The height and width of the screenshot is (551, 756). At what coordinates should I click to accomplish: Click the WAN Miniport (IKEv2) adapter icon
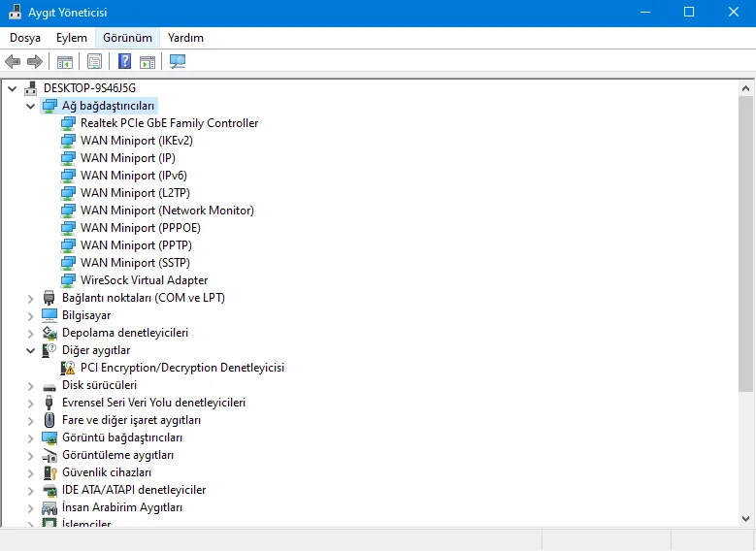coord(68,141)
